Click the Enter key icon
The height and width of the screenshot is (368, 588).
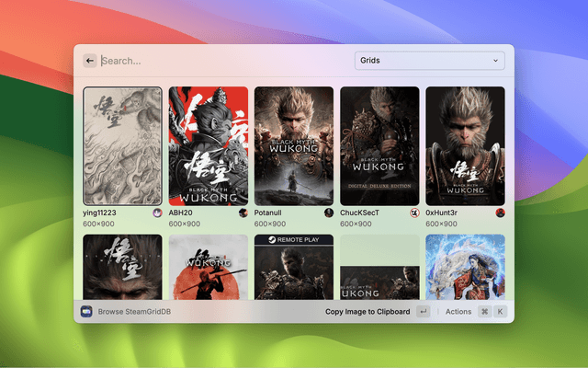(x=423, y=311)
